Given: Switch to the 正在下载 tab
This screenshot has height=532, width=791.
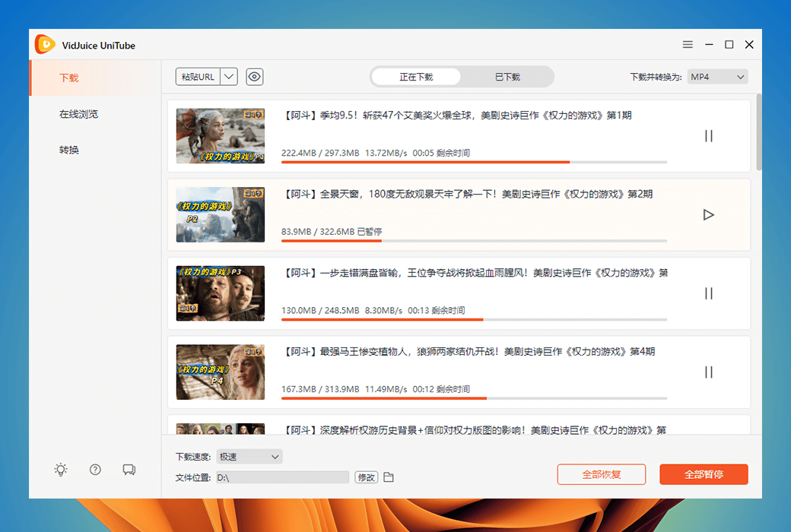Looking at the screenshot, I should click(416, 77).
